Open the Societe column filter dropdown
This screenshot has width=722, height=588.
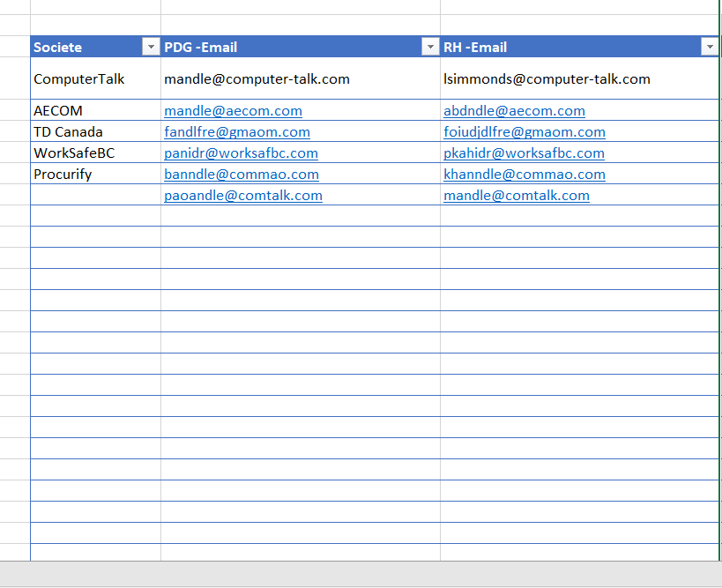(x=151, y=48)
